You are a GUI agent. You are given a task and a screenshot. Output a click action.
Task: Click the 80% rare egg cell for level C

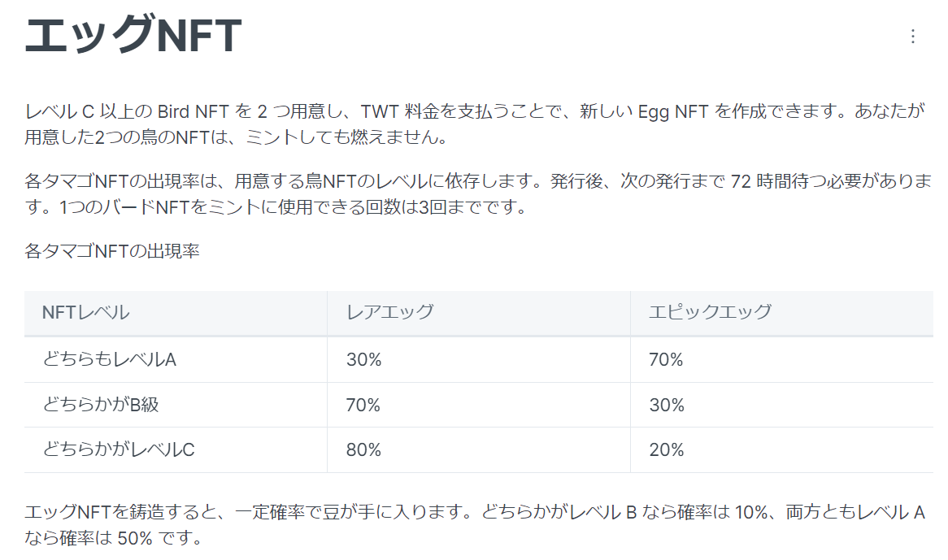pos(364,449)
